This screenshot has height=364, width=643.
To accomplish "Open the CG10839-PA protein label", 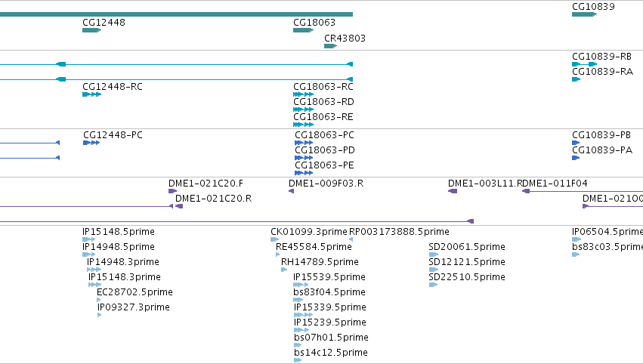I will pos(602,150).
